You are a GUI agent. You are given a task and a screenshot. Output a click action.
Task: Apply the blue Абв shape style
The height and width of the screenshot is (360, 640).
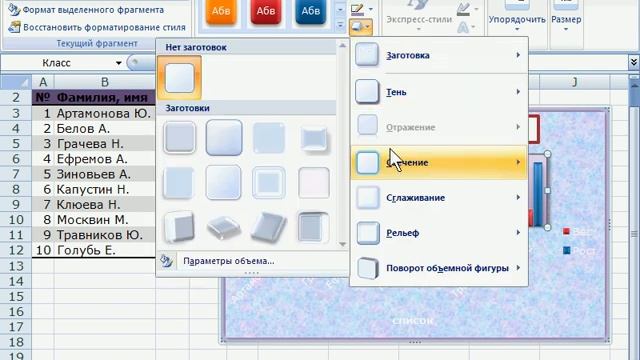pos(311,11)
